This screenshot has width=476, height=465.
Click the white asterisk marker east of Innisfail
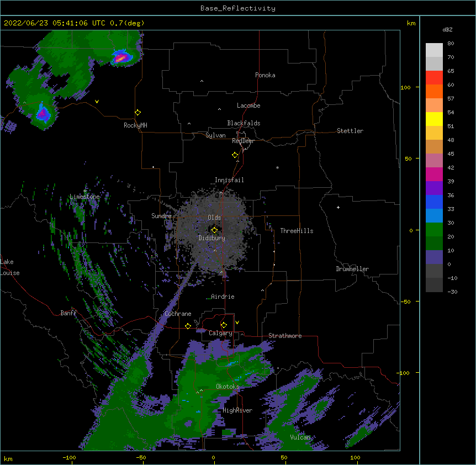(x=277, y=167)
